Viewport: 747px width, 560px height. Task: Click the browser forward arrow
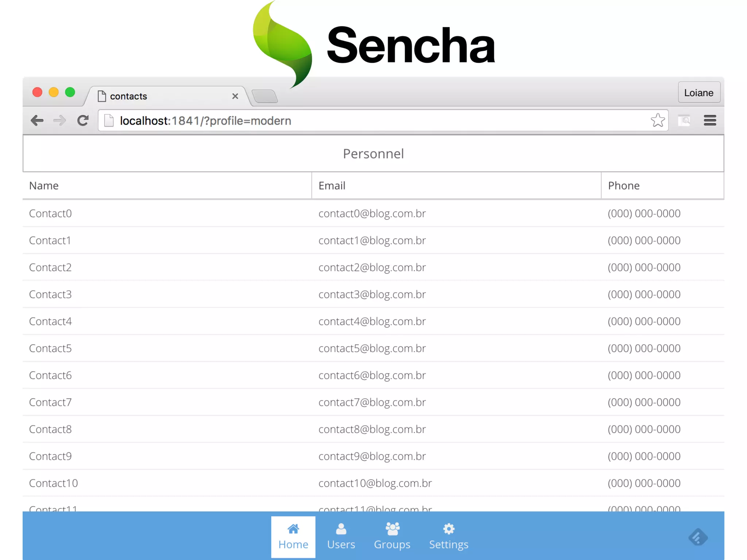pyautogui.click(x=59, y=120)
